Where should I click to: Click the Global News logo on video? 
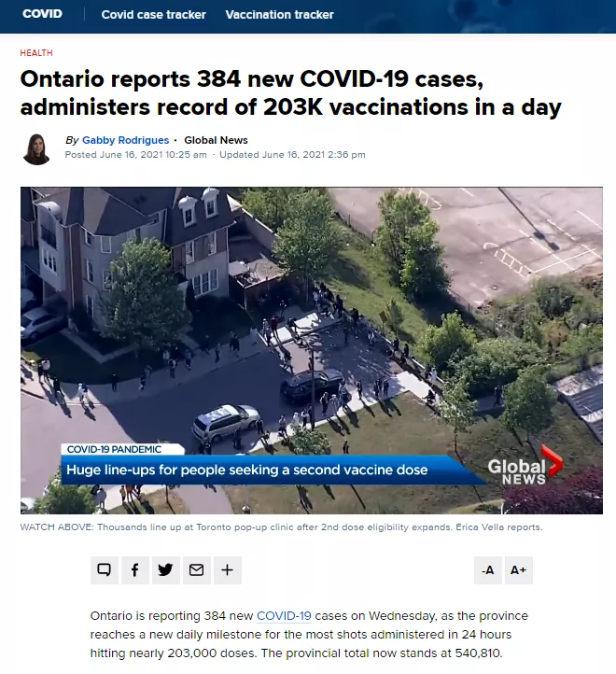(525, 466)
